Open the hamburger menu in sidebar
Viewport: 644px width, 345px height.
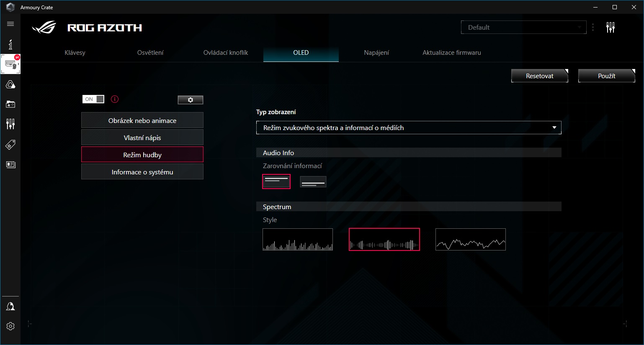[10, 24]
